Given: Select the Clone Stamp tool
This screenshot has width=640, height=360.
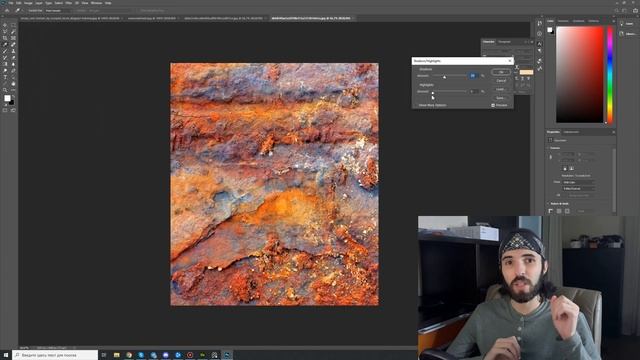Looking at the screenshot, I should click(13, 51).
